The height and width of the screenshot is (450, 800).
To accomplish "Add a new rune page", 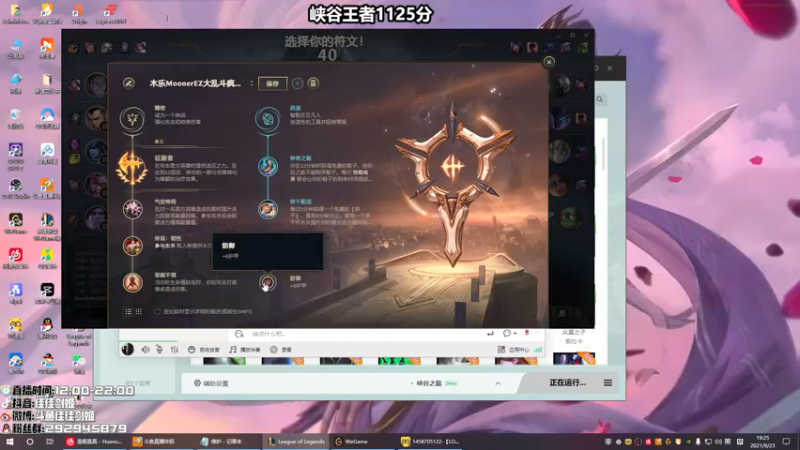I will point(297,83).
